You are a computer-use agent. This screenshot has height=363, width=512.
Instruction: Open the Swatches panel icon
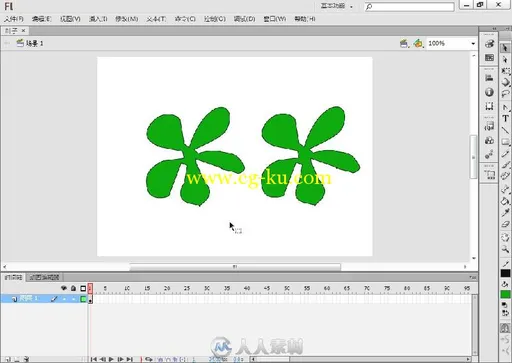[x=489, y=58]
